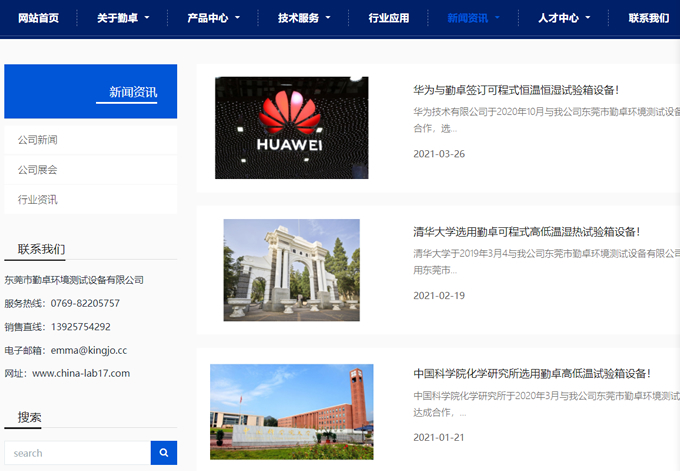Screen dimensions: 680x471
Task: Open the Tsinghua gate news thumbnail
Action: pos(292,270)
